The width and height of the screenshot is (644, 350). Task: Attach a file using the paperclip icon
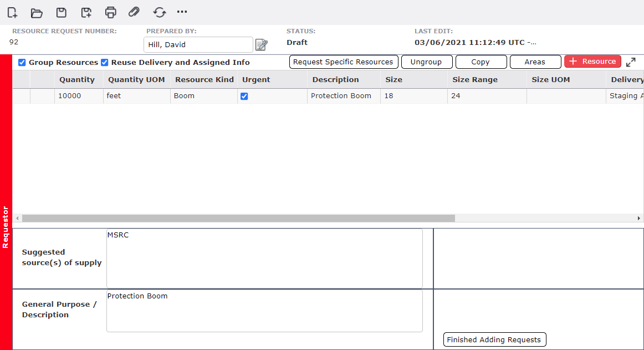(x=134, y=12)
